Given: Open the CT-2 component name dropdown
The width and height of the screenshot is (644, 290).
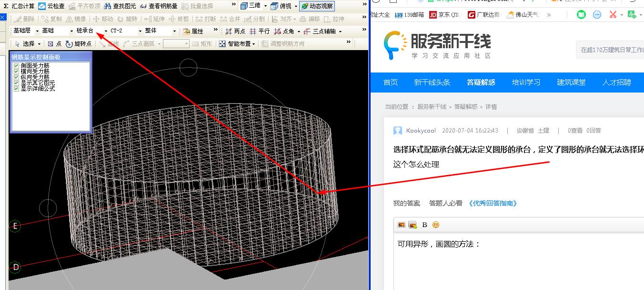Looking at the screenshot, I should [126, 31].
